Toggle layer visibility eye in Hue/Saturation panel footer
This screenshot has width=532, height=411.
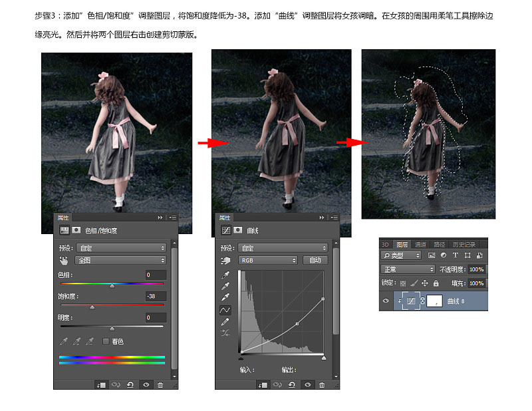(146, 384)
